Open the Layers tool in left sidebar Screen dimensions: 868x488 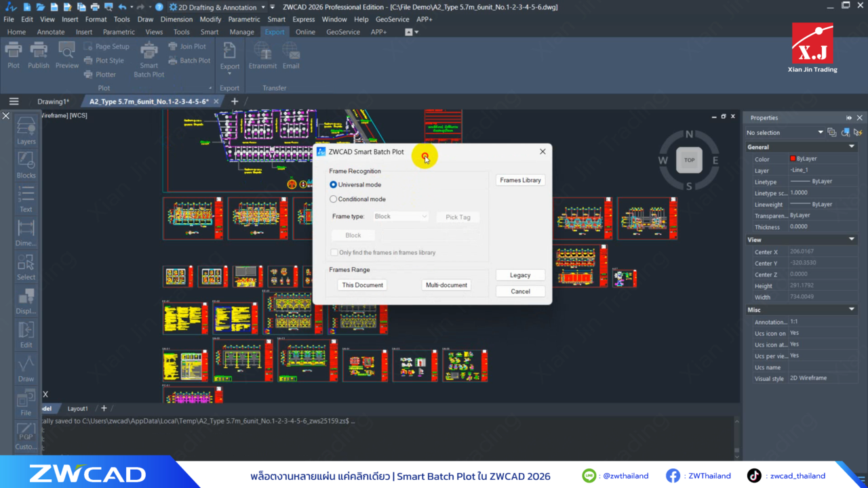point(26,131)
